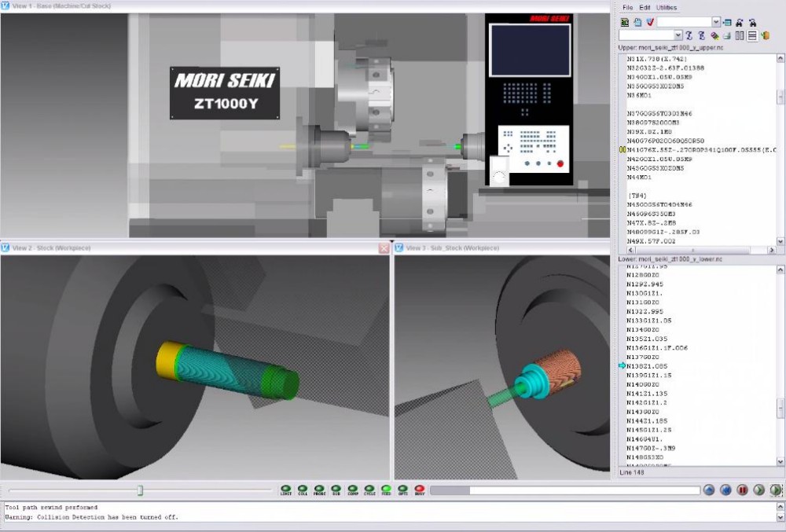Click the Single Step green button
This screenshot has height=532, width=786.
pyautogui.click(x=759, y=490)
